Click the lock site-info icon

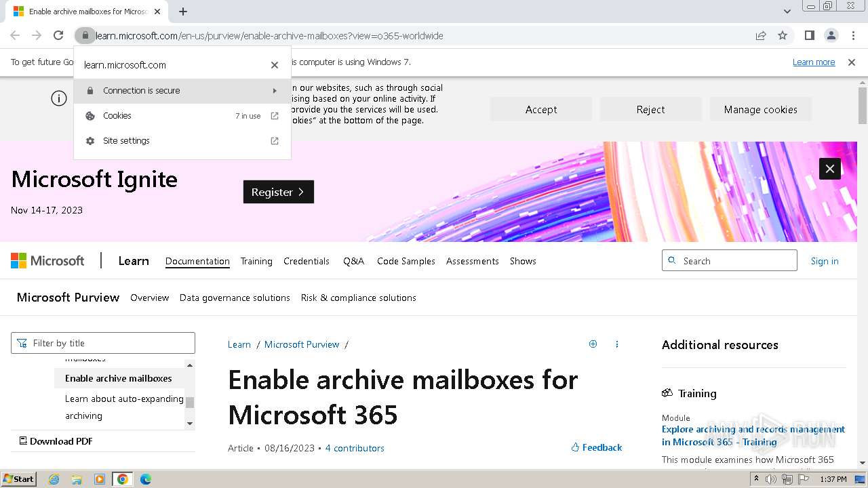[84, 35]
